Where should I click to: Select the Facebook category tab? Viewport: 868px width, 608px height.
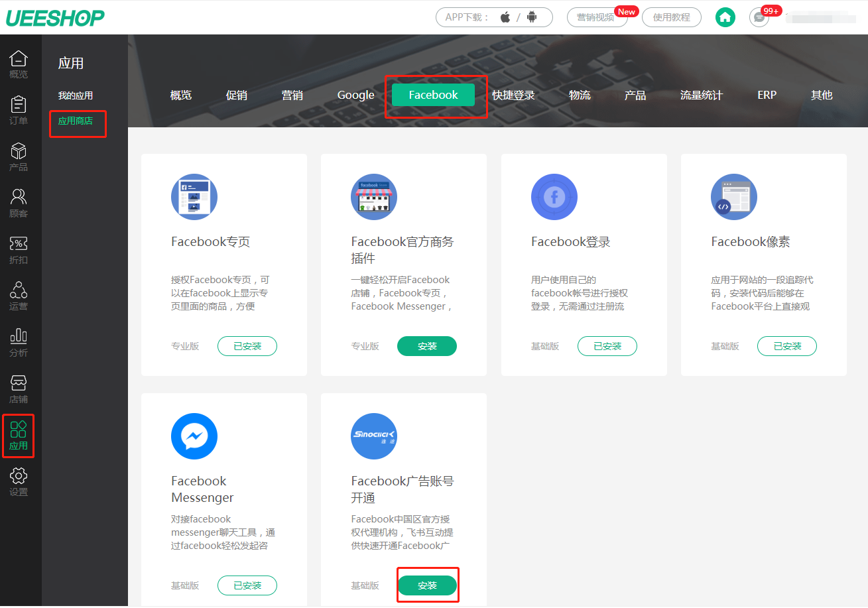(434, 95)
